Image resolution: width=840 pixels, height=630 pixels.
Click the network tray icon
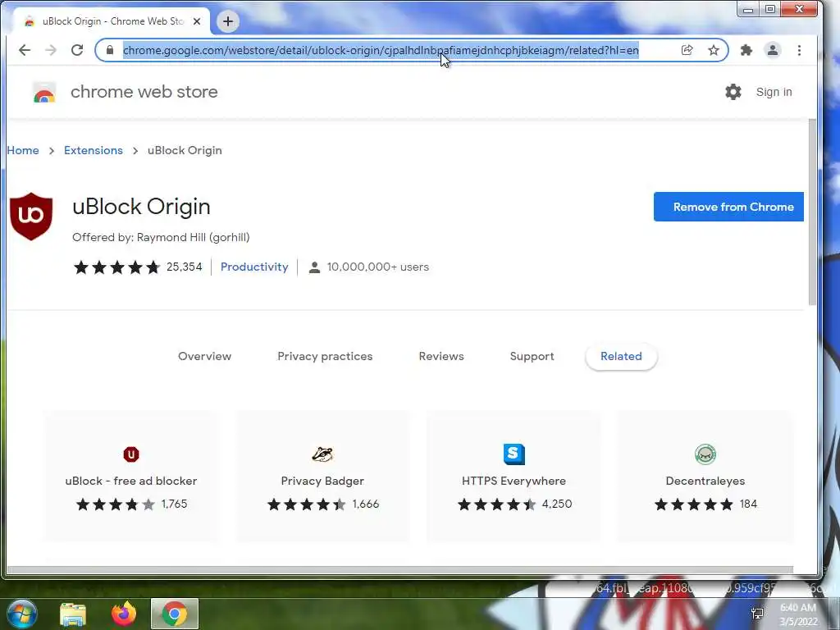point(757,614)
